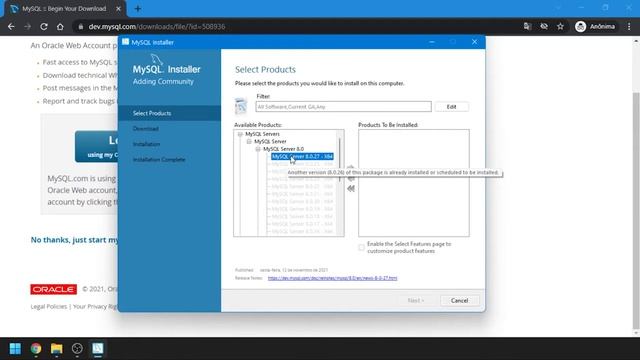Select MySQL Server 8.0.27 - X64
The image size is (640, 360).
302,156
